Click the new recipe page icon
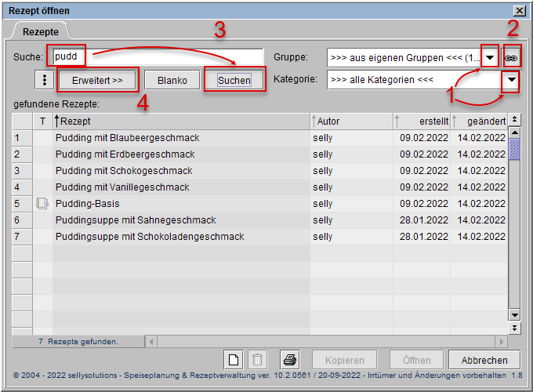This screenshot has height=392, width=533. tap(234, 360)
